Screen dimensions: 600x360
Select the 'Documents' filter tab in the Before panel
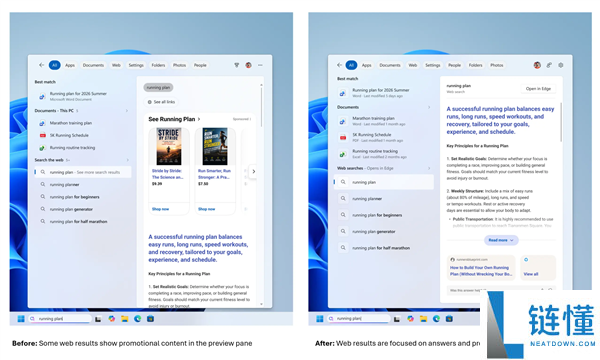pos(93,65)
